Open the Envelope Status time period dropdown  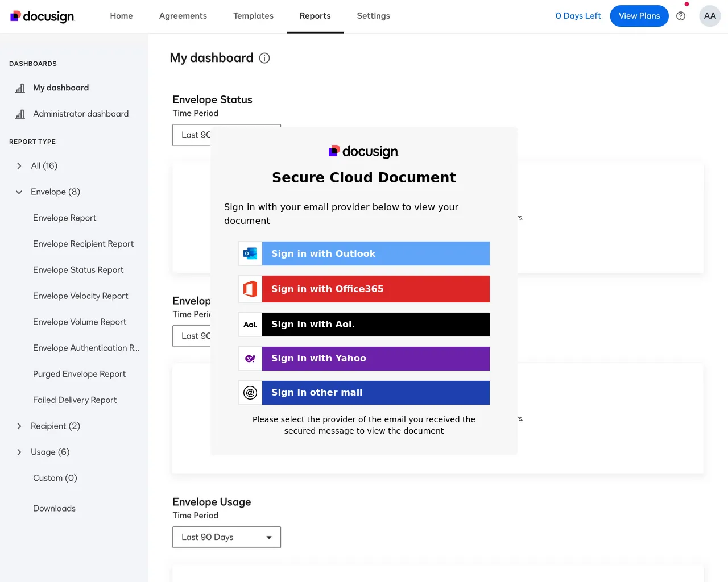point(192,135)
